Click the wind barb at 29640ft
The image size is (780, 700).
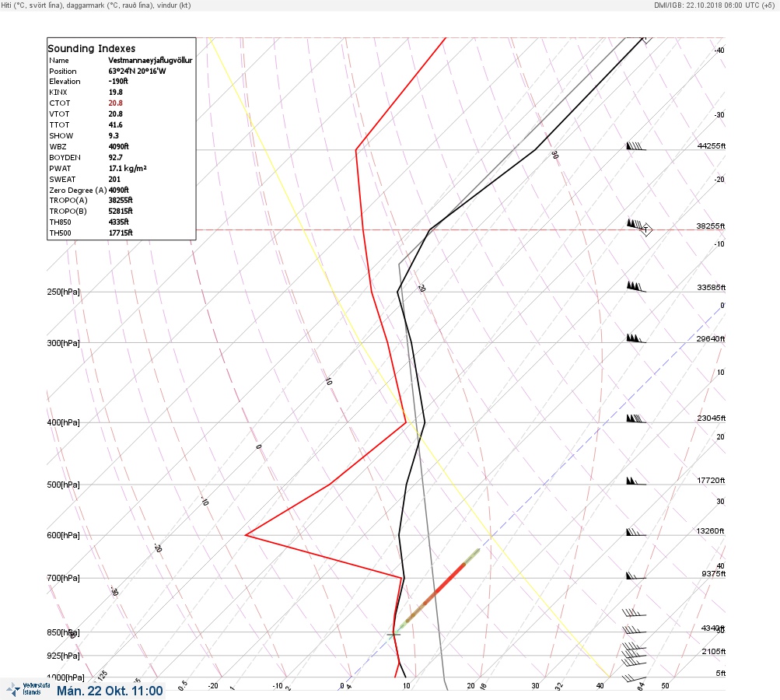pyautogui.click(x=635, y=339)
